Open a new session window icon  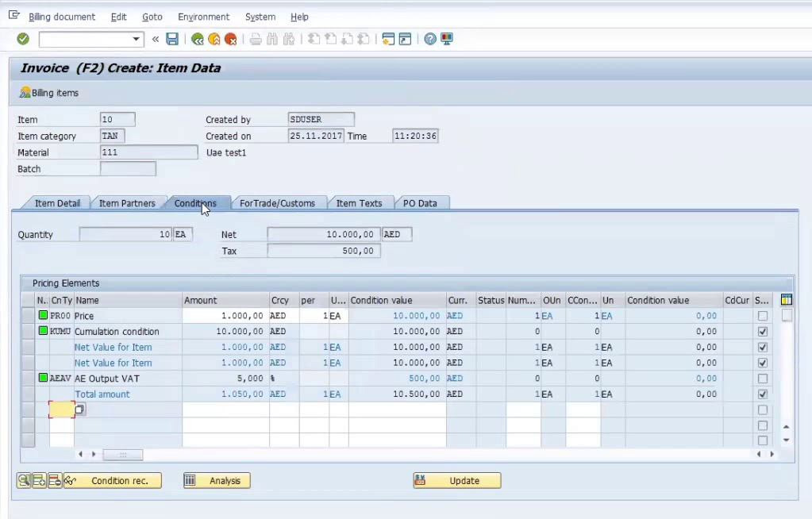[x=388, y=39]
